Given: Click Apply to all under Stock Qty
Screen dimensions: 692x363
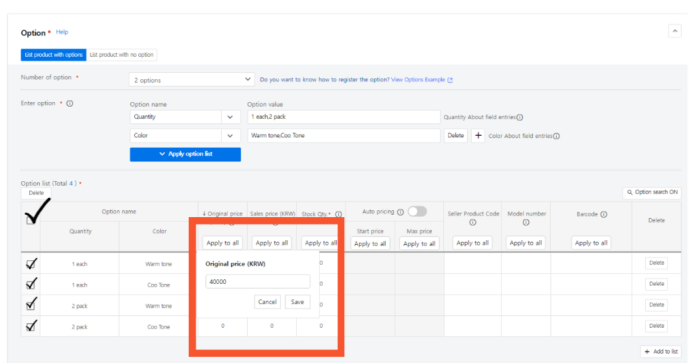Looking at the screenshot, I should point(320,243).
